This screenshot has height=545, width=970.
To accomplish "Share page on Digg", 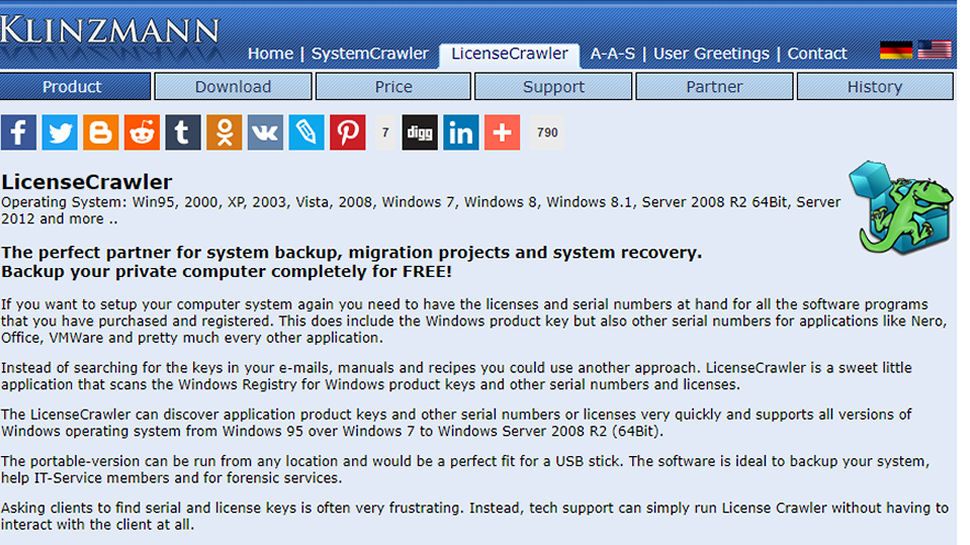I will coord(419,132).
